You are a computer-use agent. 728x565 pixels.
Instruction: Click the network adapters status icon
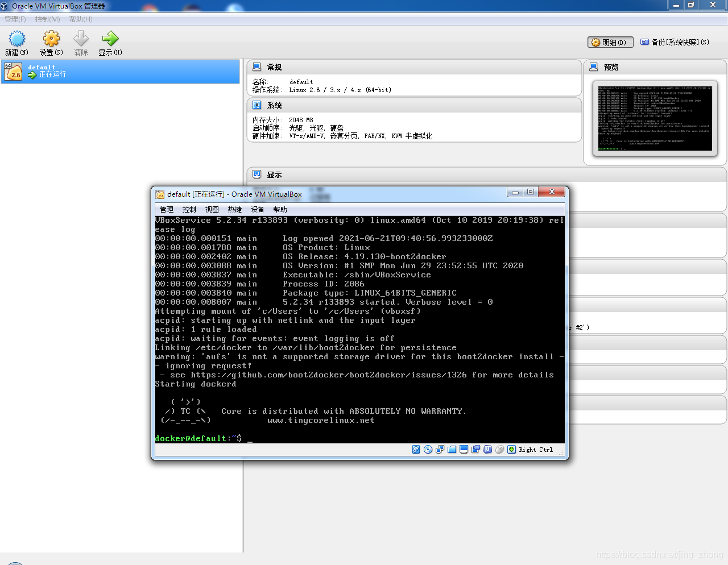pyautogui.click(x=440, y=450)
